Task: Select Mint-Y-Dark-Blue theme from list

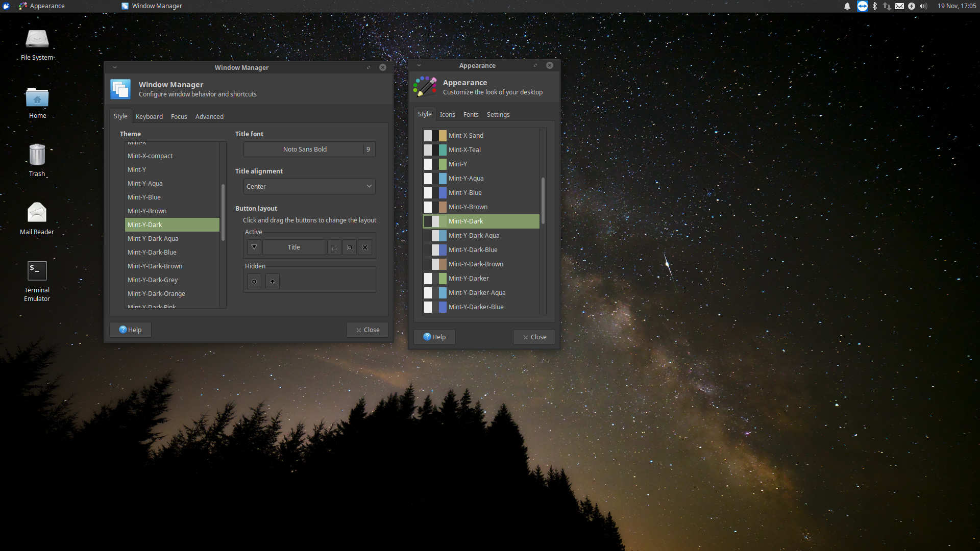Action: pyautogui.click(x=170, y=252)
